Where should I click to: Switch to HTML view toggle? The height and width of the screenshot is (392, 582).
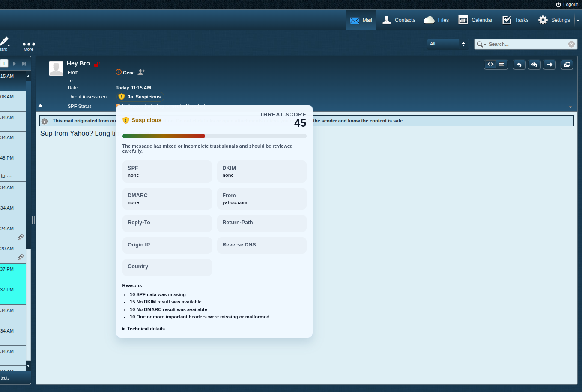pos(490,65)
